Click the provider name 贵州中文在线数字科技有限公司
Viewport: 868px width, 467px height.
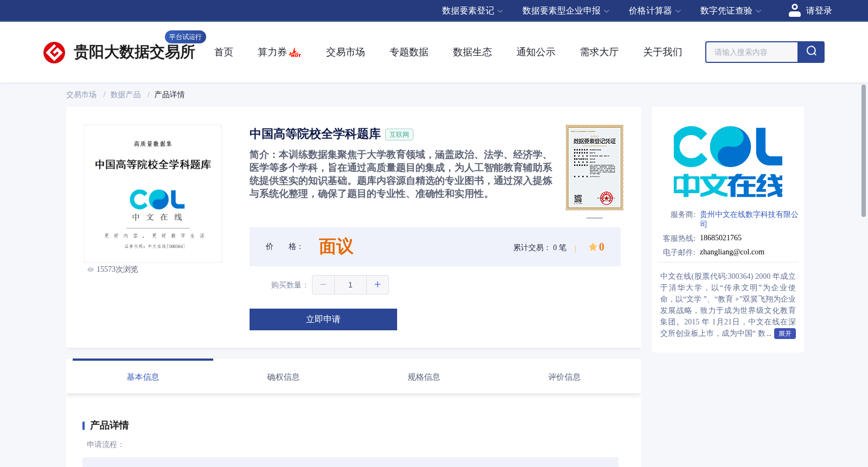point(749,219)
